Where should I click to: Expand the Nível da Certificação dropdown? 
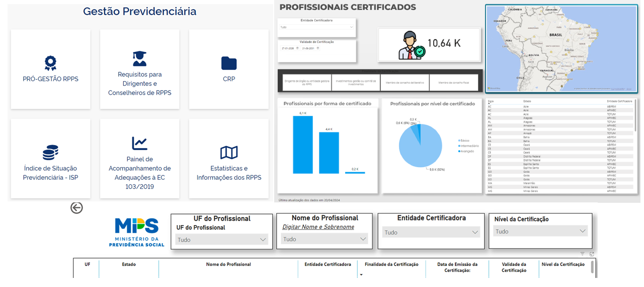[x=540, y=232]
